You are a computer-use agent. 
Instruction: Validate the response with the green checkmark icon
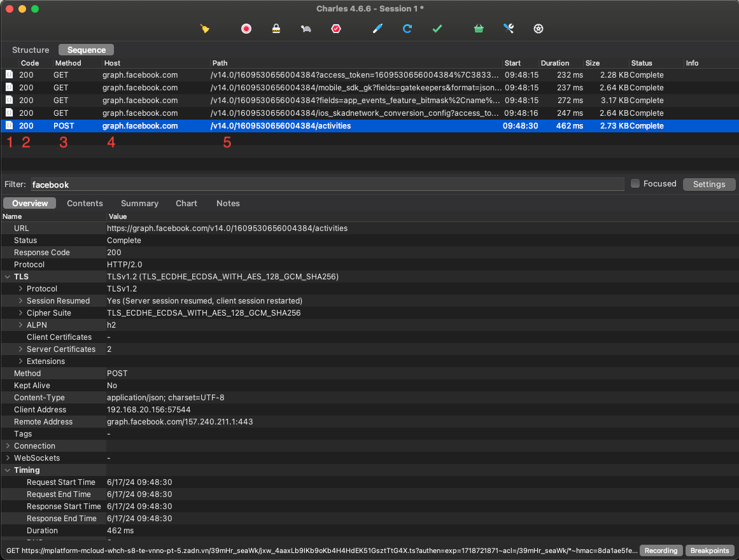coord(437,29)
